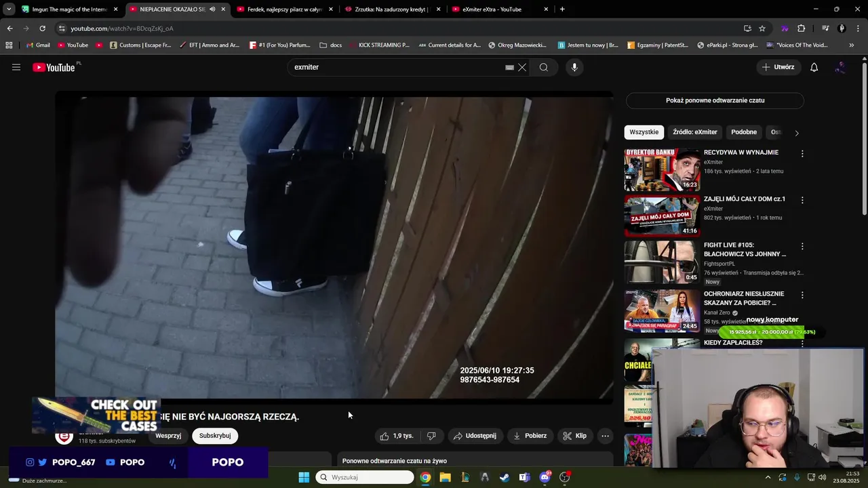Open the Gmail bookmark
Screen dimensions: 868x488
point(37,45)
